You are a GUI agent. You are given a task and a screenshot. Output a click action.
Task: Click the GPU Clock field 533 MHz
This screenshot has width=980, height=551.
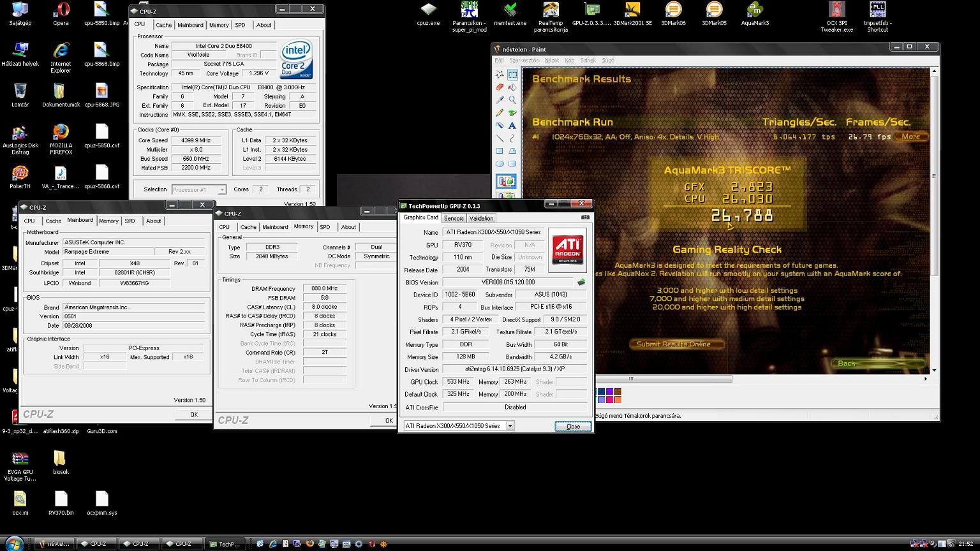(458, 382)
